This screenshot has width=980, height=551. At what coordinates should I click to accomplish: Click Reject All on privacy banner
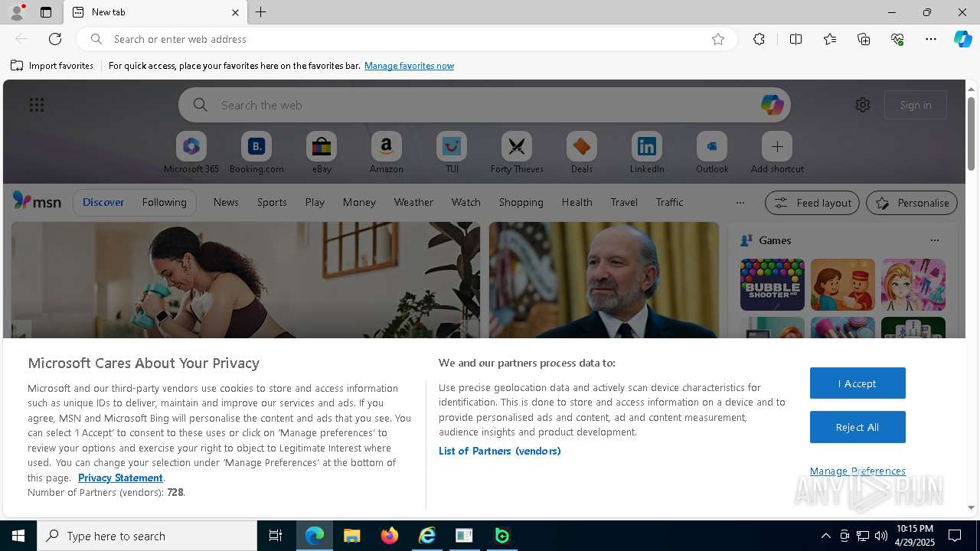[857, 427]
